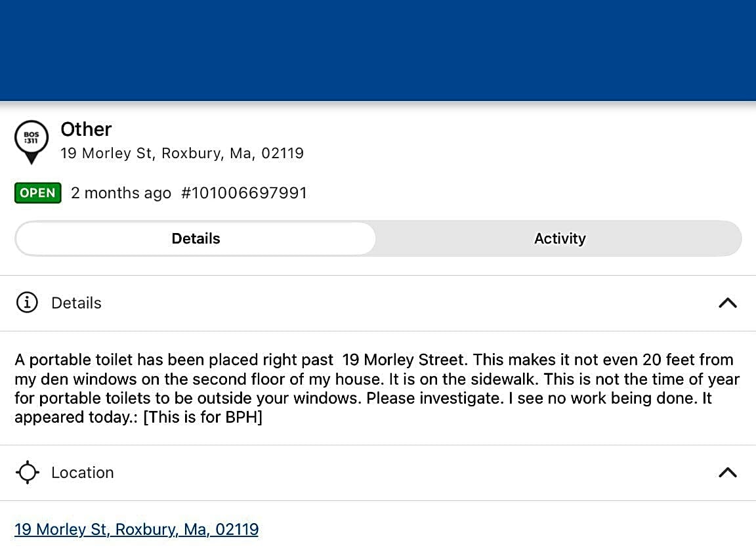Viewport: 756px width, 556px height.
Task: Collapse the Location section chevron
Action: (x=728, y=472)
